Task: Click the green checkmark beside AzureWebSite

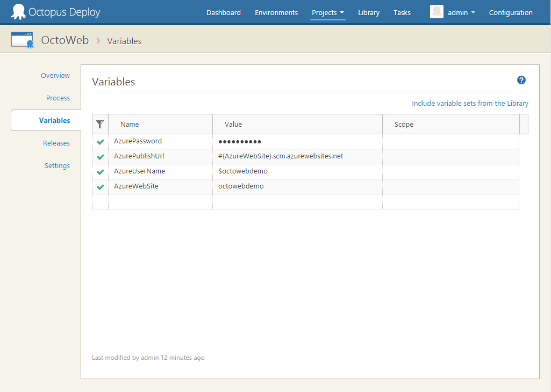Action: point(100,187)
